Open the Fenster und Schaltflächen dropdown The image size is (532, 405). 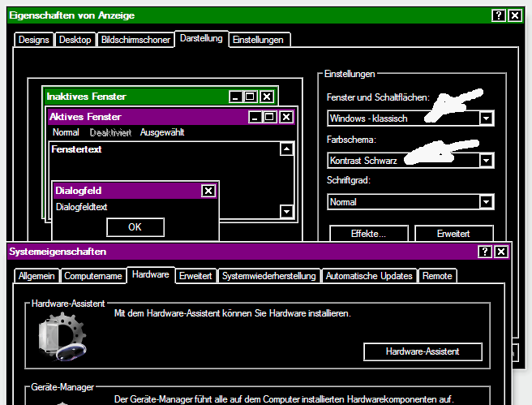click(487, 118)
